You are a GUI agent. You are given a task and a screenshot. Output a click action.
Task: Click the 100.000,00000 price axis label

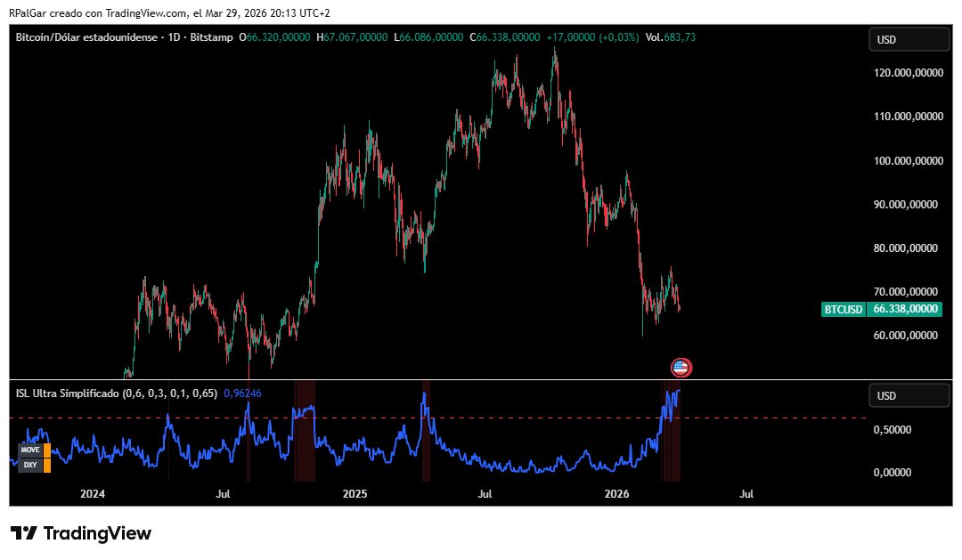pos(908,161)
